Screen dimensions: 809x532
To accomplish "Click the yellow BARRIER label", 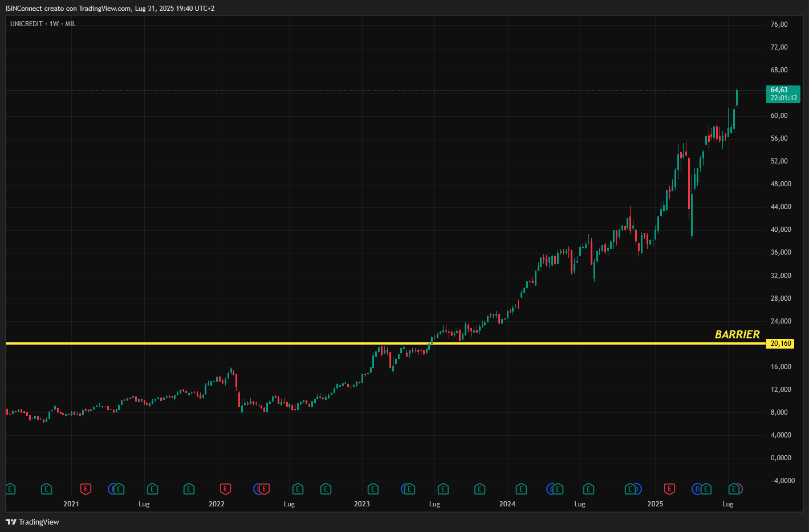I will coord(737,334).
